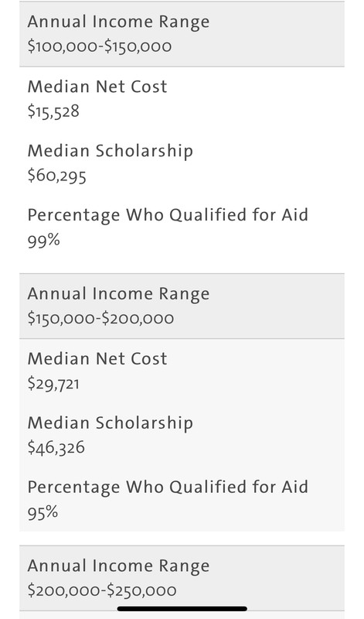Image resolution: width=364 pixels, height=619 pixels.
Task: Click second Median Net Cost label
Action: pyautogui.click(x=97, y=358)
